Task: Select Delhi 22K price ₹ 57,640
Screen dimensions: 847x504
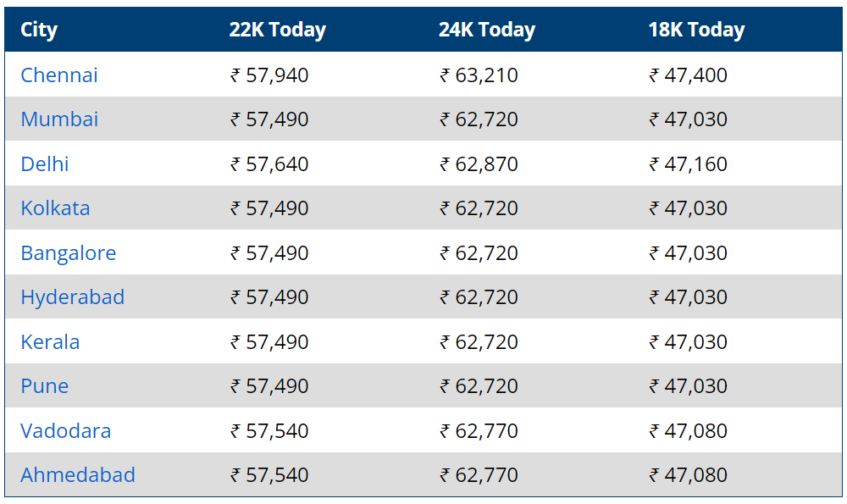Action: tap(269, 164)
